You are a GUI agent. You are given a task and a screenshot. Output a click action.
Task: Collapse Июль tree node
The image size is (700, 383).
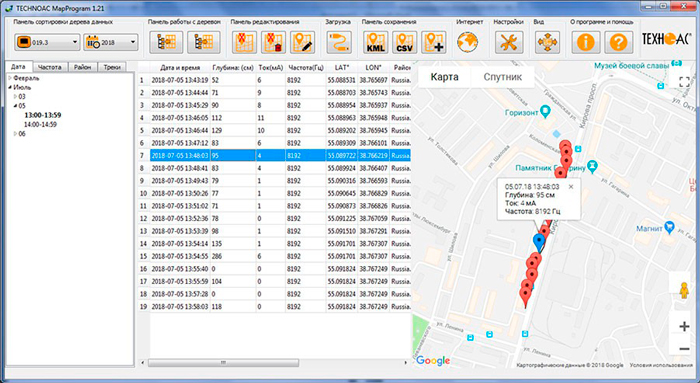[x=10, y=87]
